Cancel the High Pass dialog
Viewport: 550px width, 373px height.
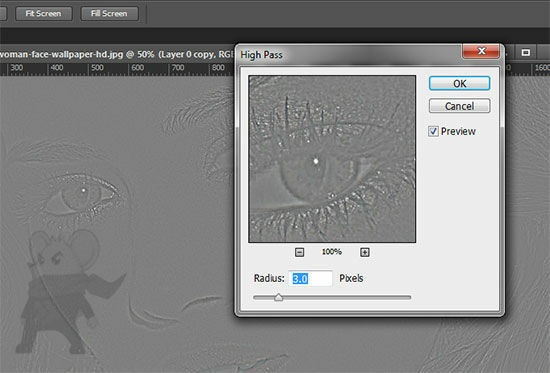coord(459,106)
